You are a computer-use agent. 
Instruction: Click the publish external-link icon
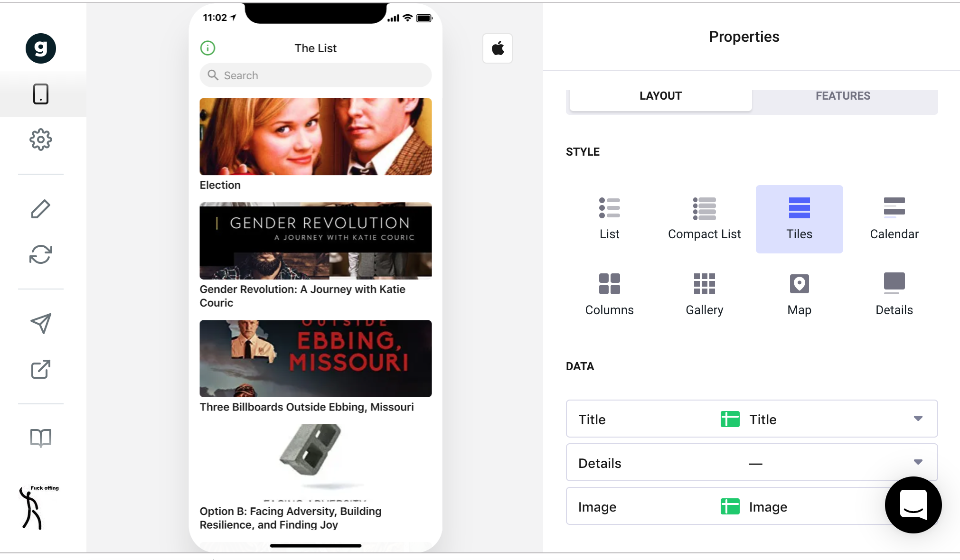[x=41, y=370]
